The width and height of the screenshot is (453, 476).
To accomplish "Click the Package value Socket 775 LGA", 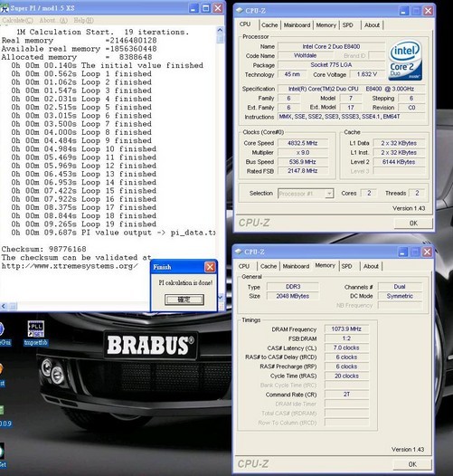I will (x=331, y=65).
